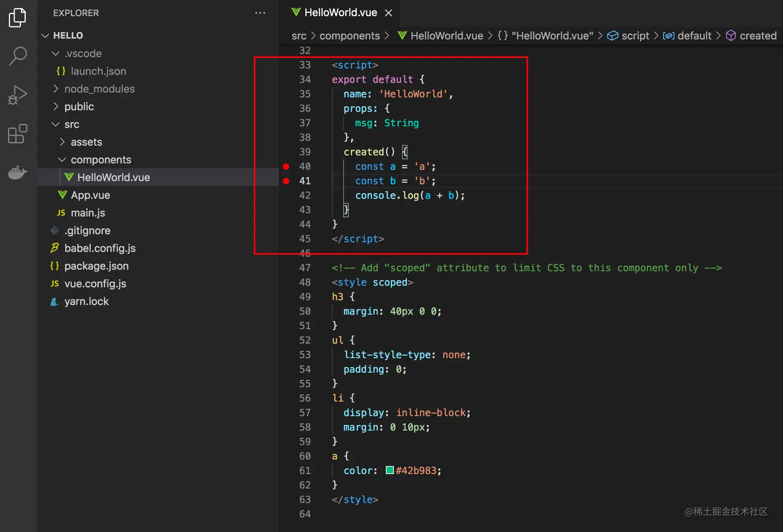This screenshot has width=783, height=532.
Task: Open the App.vue file
Action: 90,195
